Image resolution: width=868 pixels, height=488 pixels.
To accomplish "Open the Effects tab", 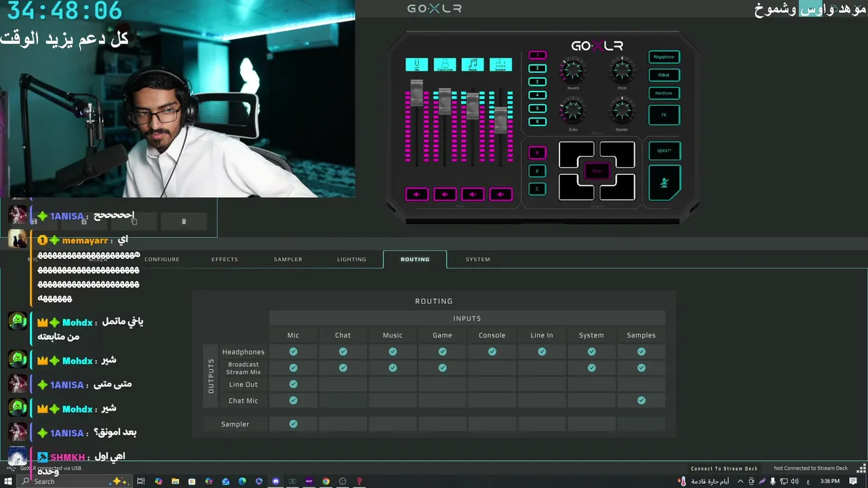I will 224,260.
